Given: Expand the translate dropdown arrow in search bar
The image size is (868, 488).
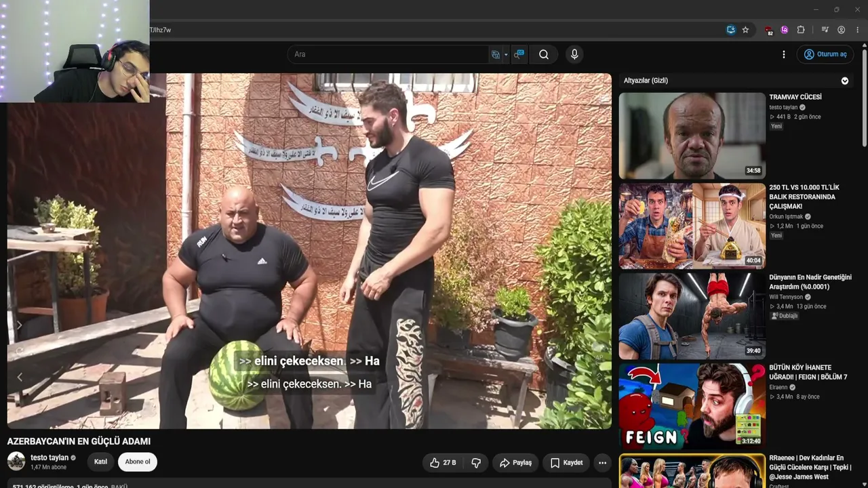Looking at the screenshot, I should (506, 54).
